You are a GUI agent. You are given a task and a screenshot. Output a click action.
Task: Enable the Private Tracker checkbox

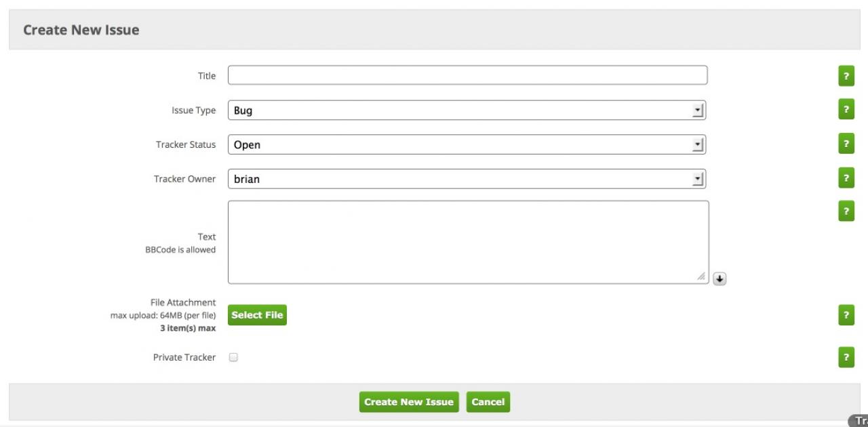[x=233, y=357]
